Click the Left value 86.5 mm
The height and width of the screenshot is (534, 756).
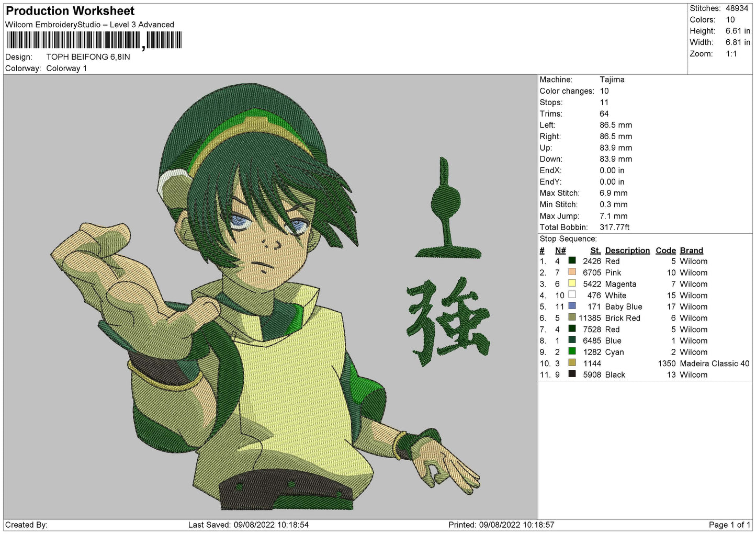click(615, 125)
